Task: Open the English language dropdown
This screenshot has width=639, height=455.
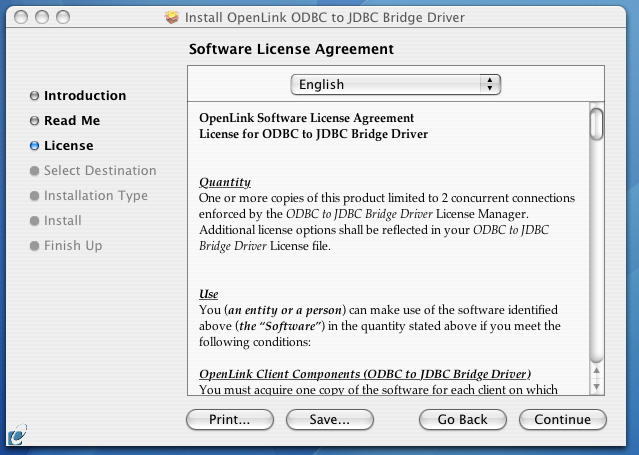Action: tap(395, 84)
